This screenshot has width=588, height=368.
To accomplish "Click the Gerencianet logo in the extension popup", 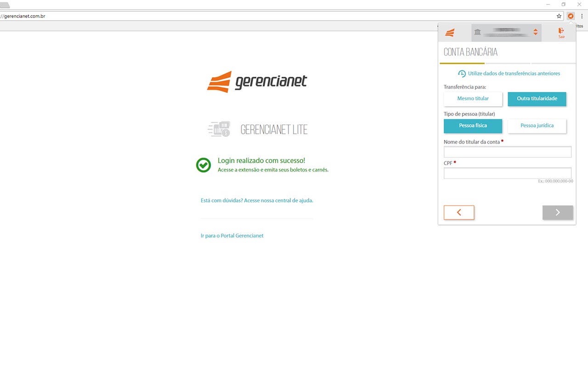I will pos(450,33).
